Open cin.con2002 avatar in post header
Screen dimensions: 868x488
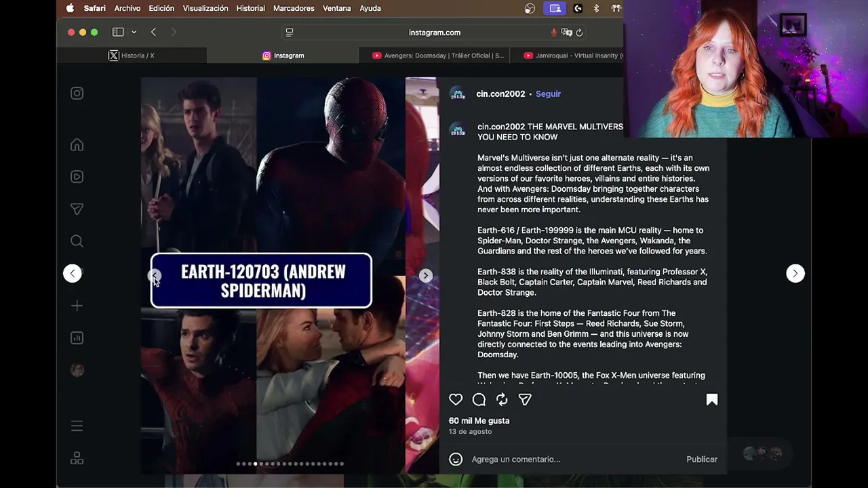(x=458, y=94)
